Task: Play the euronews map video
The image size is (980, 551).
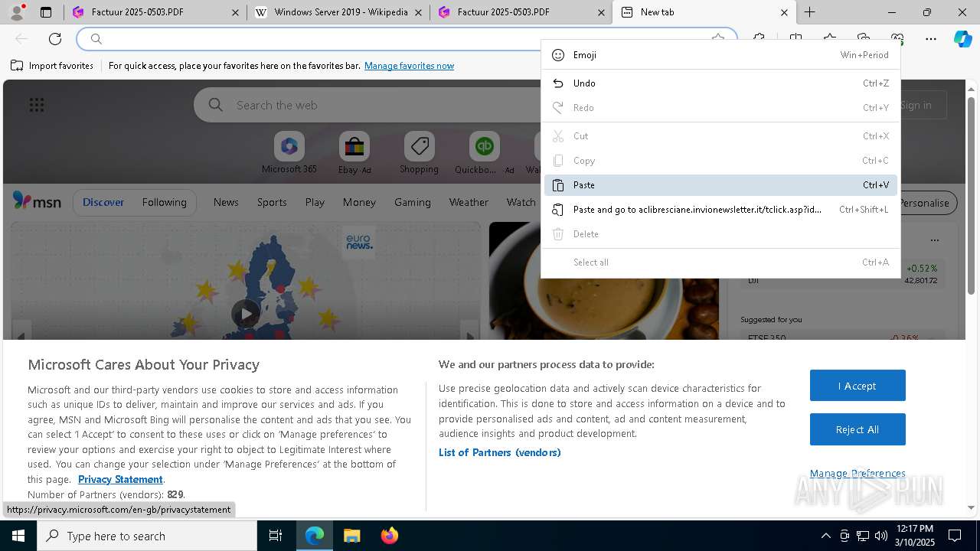Action: click(246, 313)
